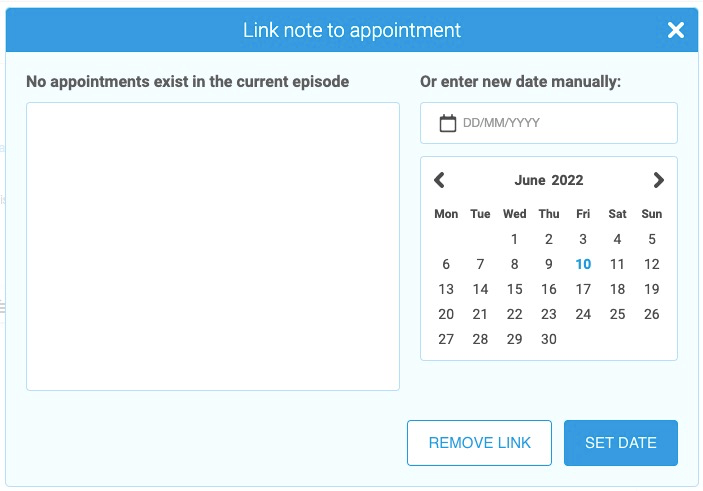Choose June 27 in the calendar
This screenshot has height=491, width=703.
(x=446, y=339)
